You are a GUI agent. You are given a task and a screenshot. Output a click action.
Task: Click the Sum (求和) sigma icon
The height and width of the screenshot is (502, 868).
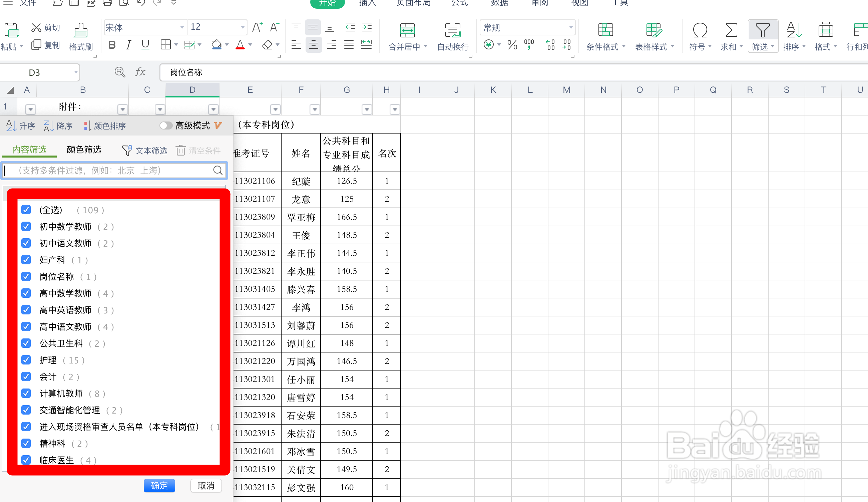[x=731, y=30]
